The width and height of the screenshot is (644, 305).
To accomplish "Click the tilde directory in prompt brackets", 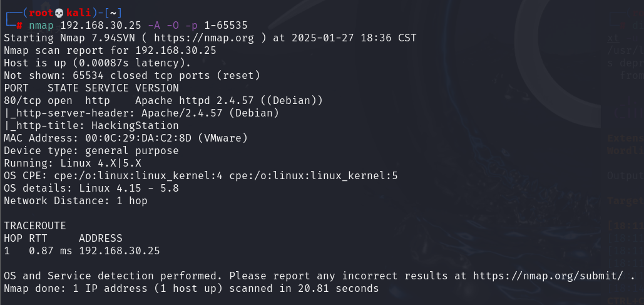I will point(113,13).
